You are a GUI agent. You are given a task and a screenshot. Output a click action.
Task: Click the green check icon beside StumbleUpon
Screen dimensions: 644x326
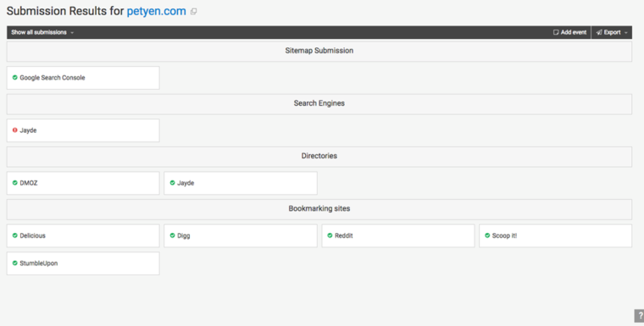pyautogui.click(x=14, y=263)
